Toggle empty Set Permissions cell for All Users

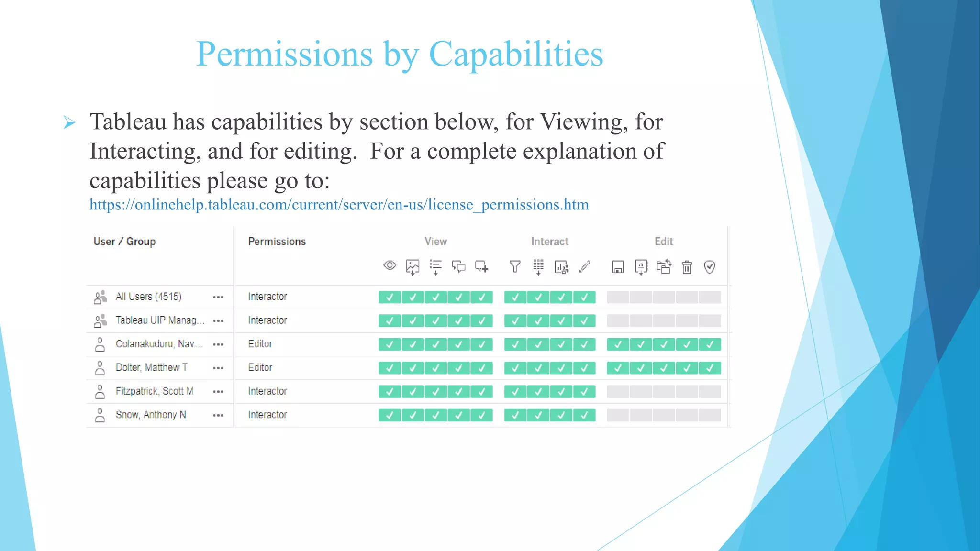[x=710, y=297]
